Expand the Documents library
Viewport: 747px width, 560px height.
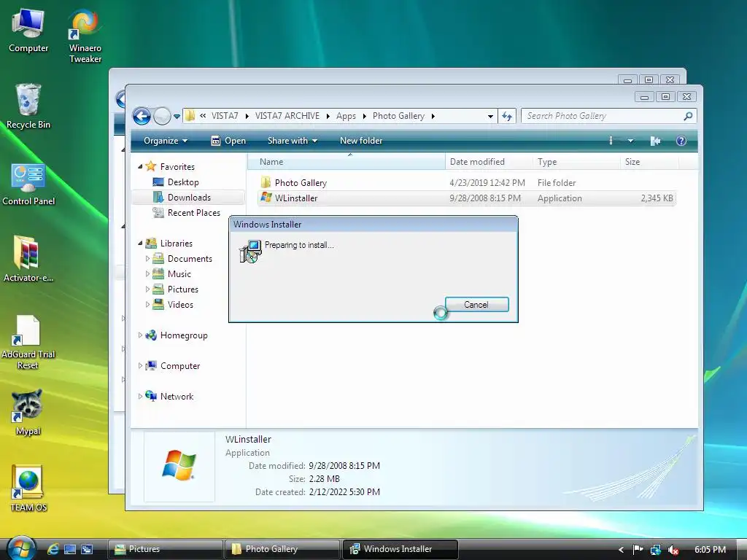[x=147, y=259]
